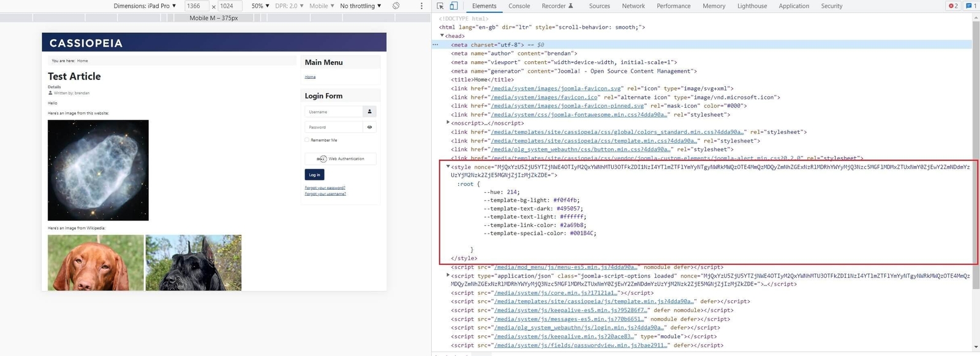Click the blue issues count badge
The height and width of the screenshot is (356, 980).
tap(970, 6)
